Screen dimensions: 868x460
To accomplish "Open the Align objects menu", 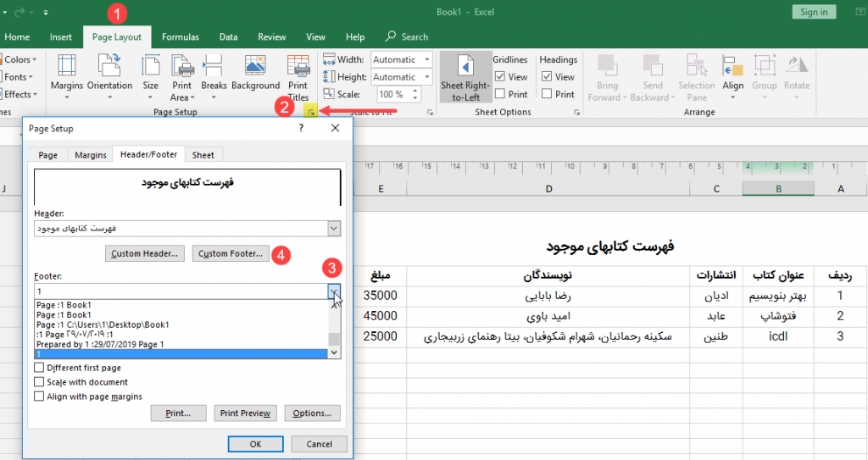I will coord(733,77).
